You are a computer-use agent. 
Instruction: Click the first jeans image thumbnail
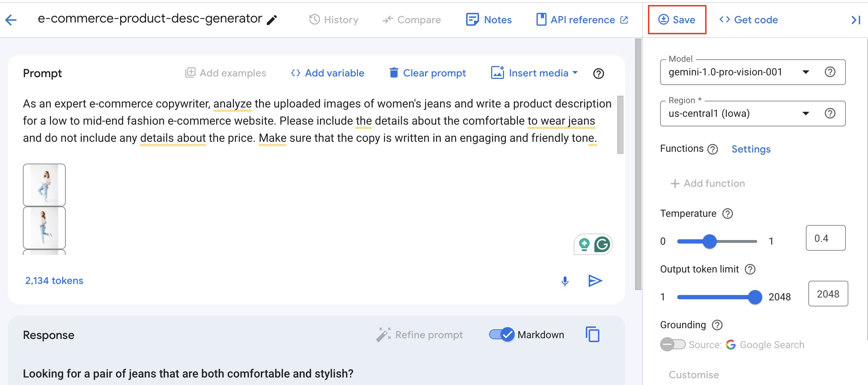coord(44,185)
